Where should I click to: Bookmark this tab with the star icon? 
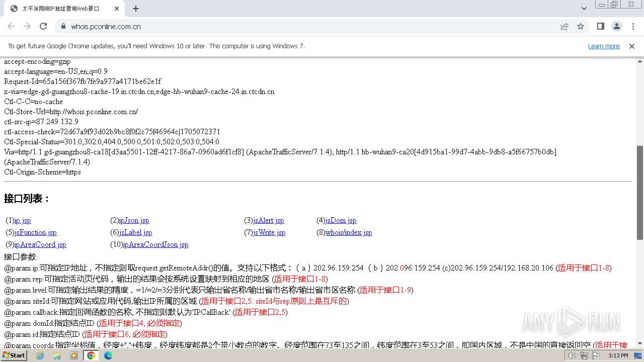[581, 27]
